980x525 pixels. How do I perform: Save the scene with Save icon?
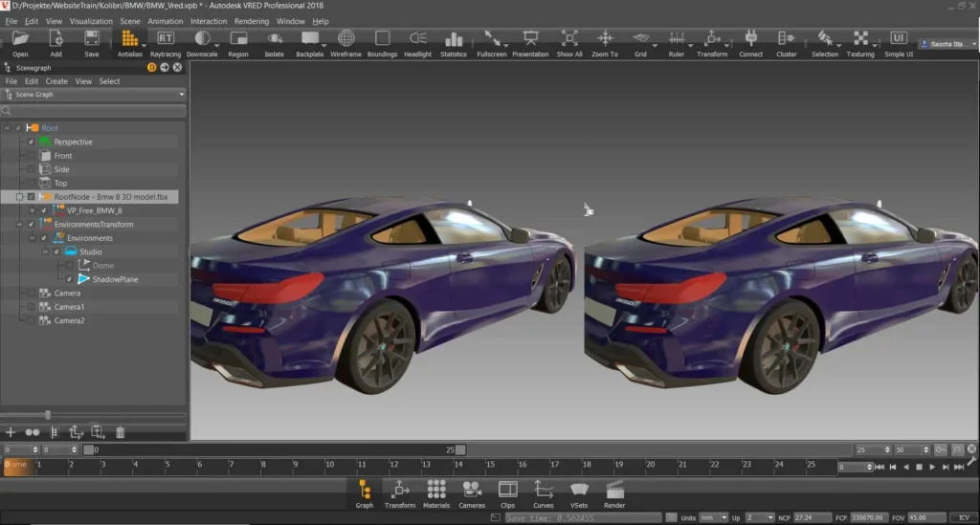click(91, 39)
